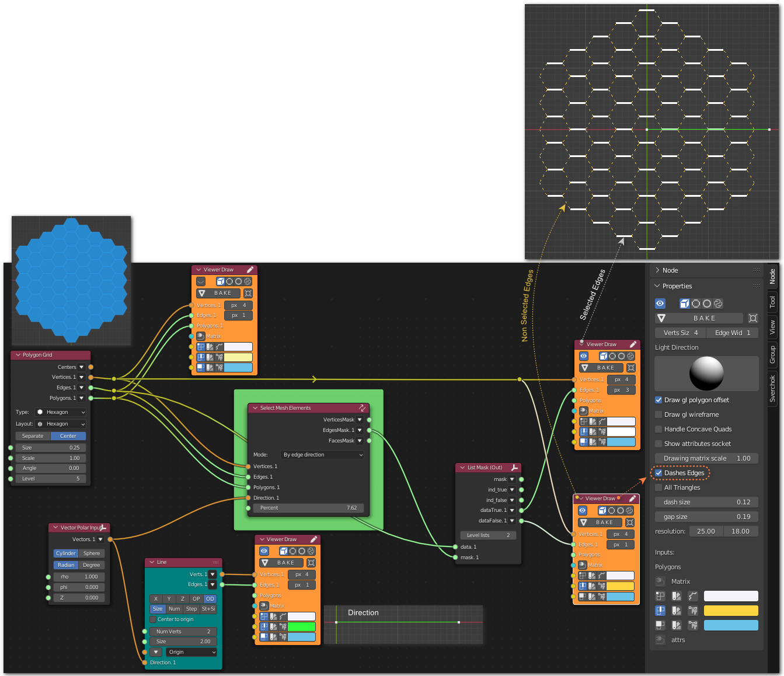This screenshot has height=676, width=784.
Task: Click the swap icon on Select Mesh Elements header
Action: click(x=363, y=408)
